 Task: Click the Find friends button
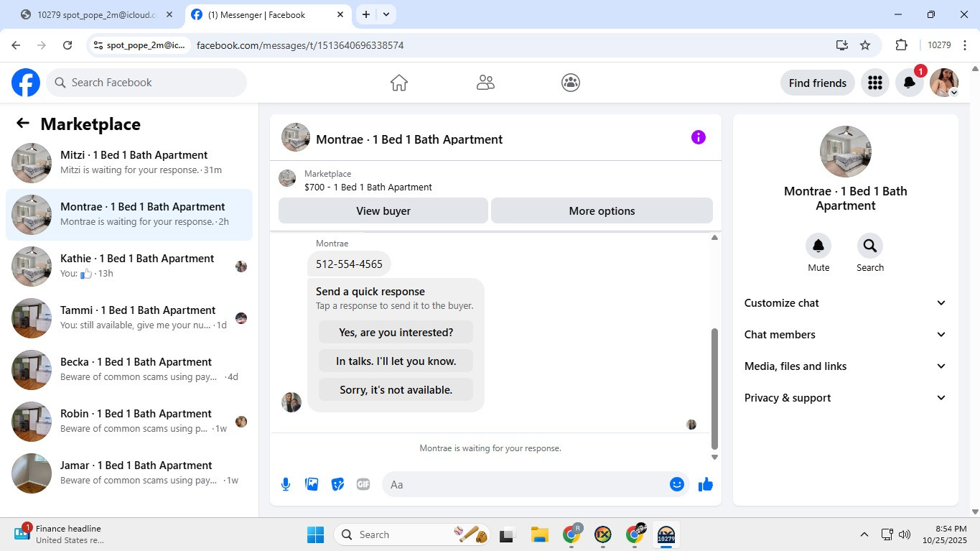818,83
